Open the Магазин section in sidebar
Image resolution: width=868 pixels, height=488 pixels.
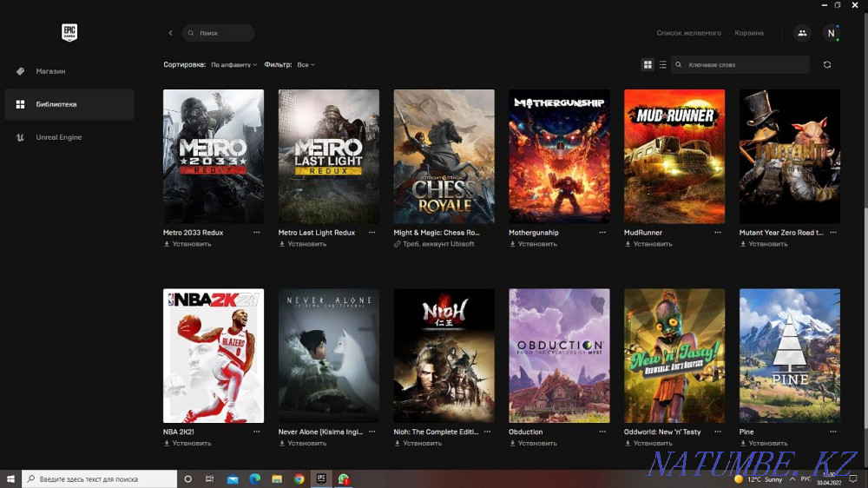click(50, 71)
